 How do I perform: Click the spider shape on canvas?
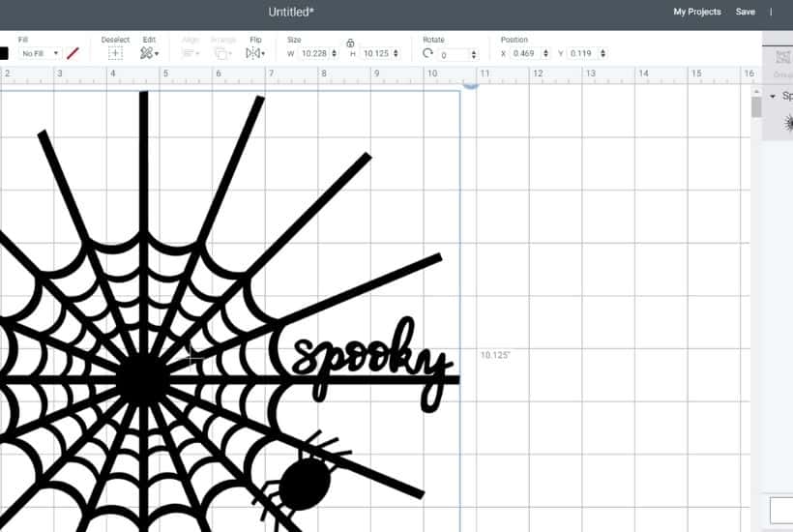point(303,482)
